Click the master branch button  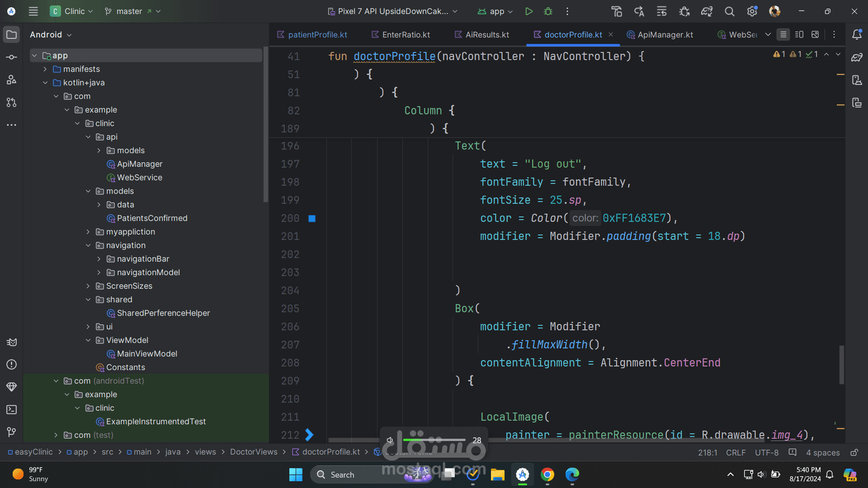click(x=129, y=11)
